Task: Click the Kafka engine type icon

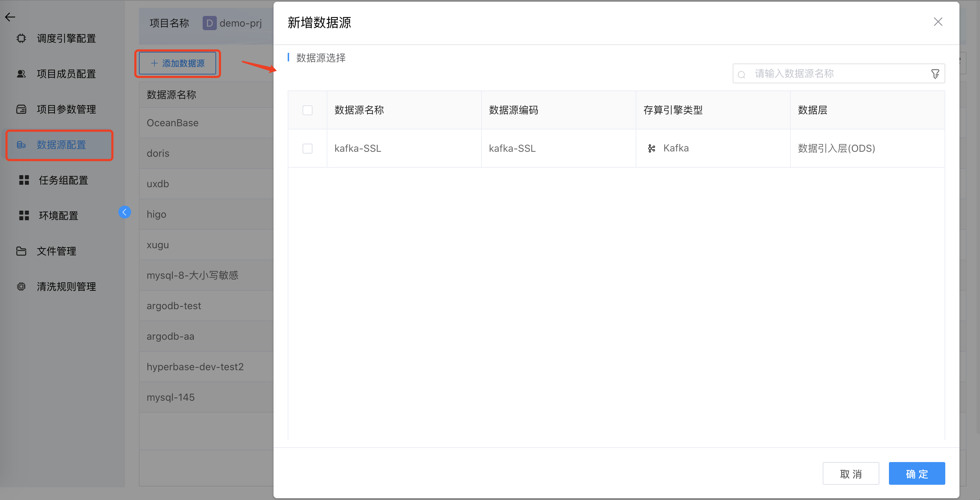Action: (x=652, y=148)
